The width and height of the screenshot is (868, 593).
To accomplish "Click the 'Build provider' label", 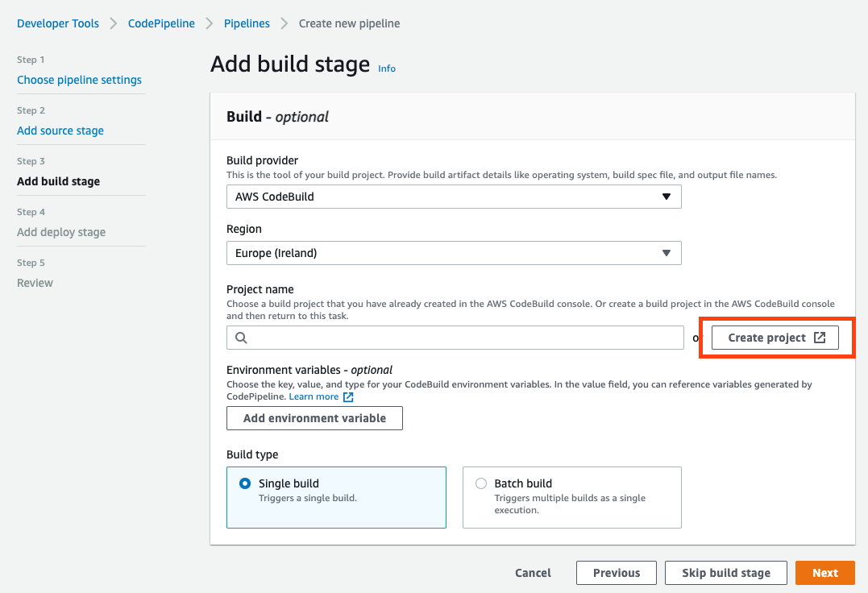I will pos(263,160).
